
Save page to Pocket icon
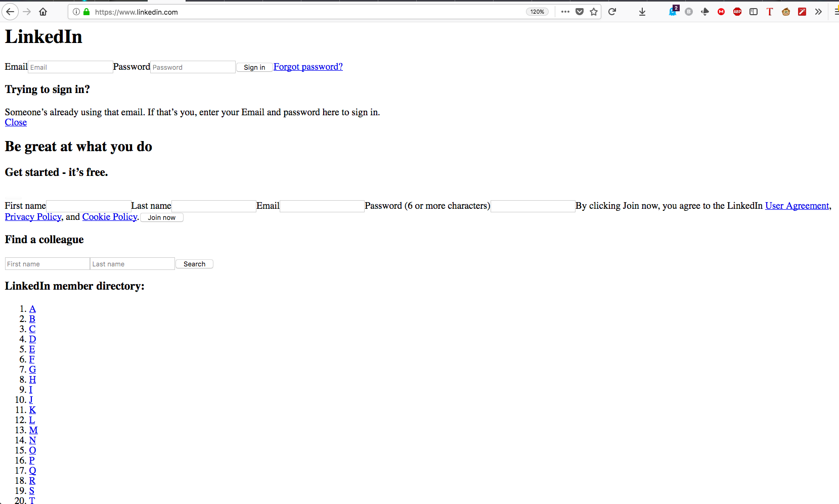[x=580, y=12]
